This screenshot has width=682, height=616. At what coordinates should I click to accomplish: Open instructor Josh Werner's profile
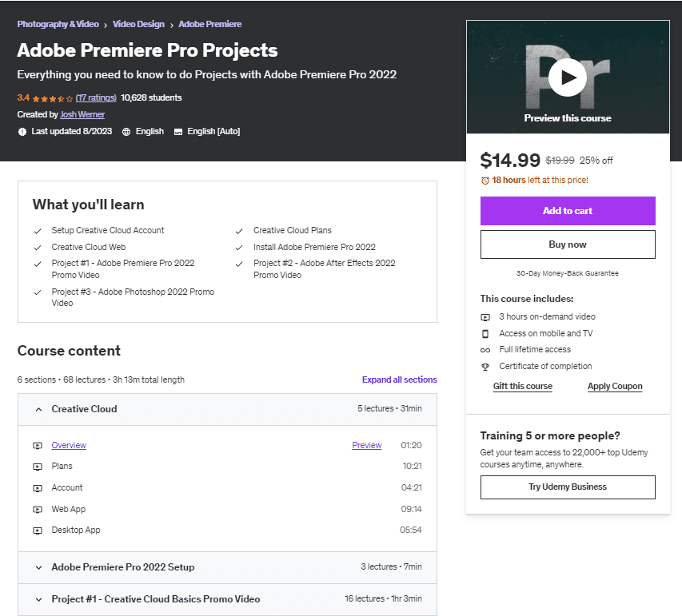point(82,114)
